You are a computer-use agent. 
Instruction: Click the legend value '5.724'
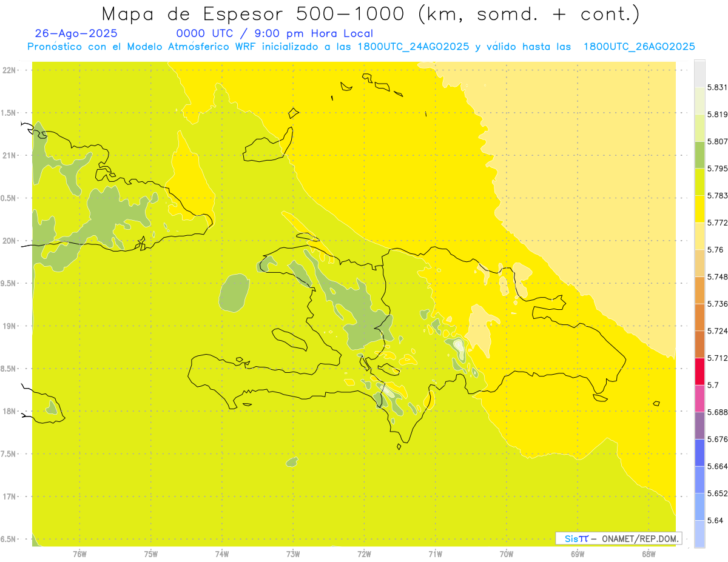(717, 331)
